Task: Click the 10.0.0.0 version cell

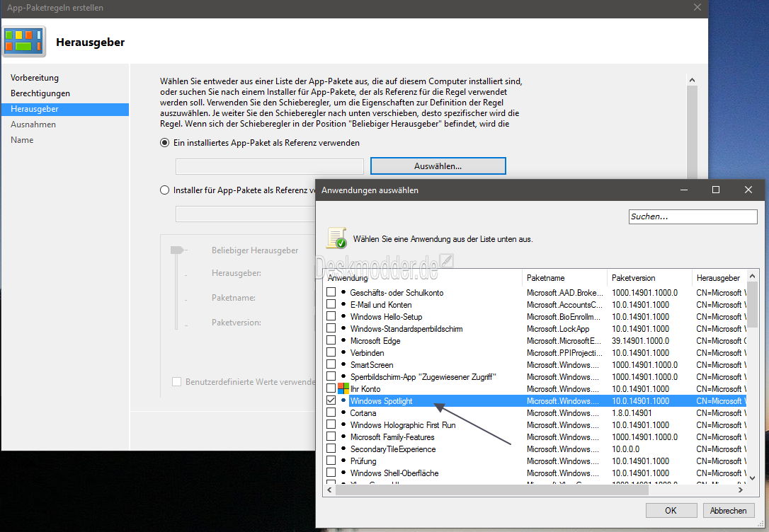Action: coord(626,449)
